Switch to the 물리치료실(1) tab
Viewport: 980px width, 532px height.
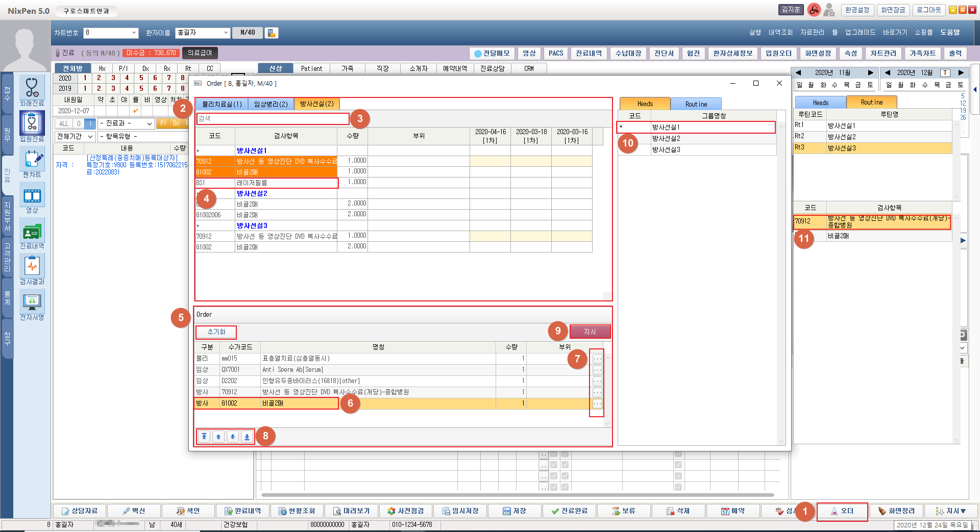222,104
